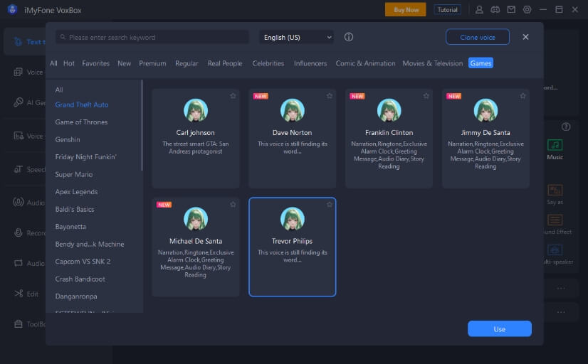Screen dimensions: 588x364
Task: Click the Buy Now button
Action: (x=405, y=10)
